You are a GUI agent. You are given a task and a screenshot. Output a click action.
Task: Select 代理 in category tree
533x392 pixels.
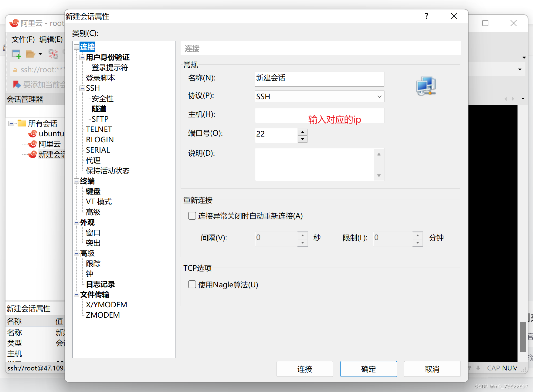(x=93, y=161)
